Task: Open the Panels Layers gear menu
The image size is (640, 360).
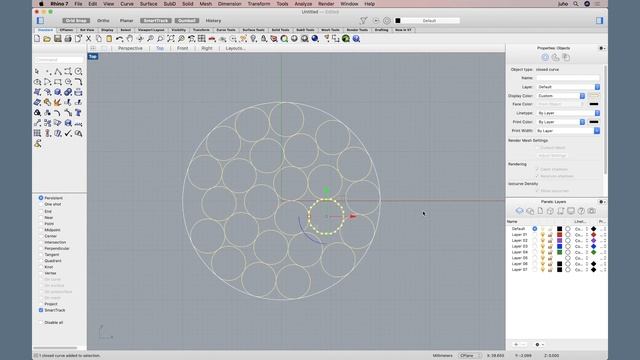Action: [602, 202]
